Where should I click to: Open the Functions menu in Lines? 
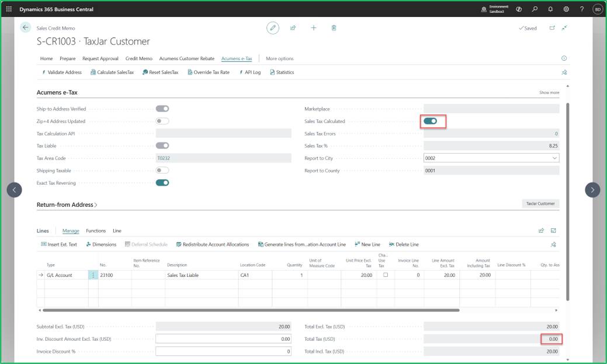tap(96, 231)
